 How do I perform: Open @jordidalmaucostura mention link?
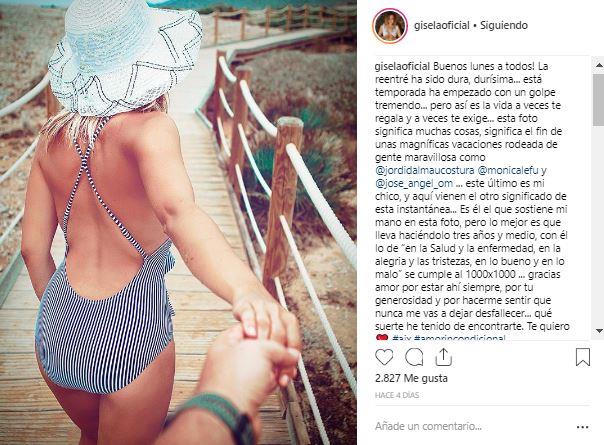424,170
